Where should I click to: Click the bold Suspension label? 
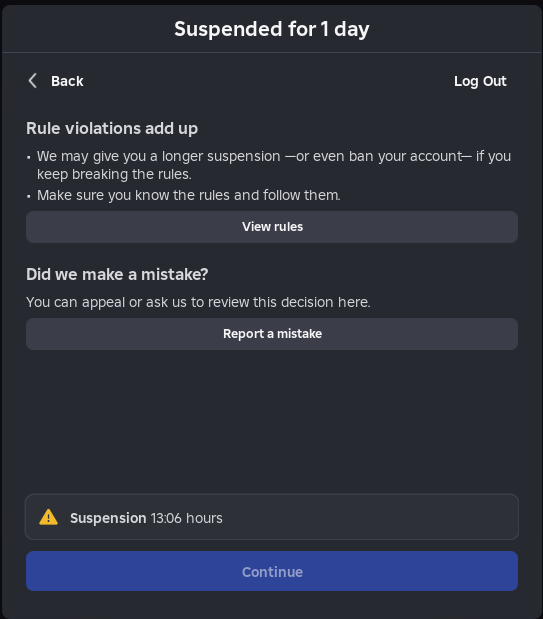tap(108, 518)
